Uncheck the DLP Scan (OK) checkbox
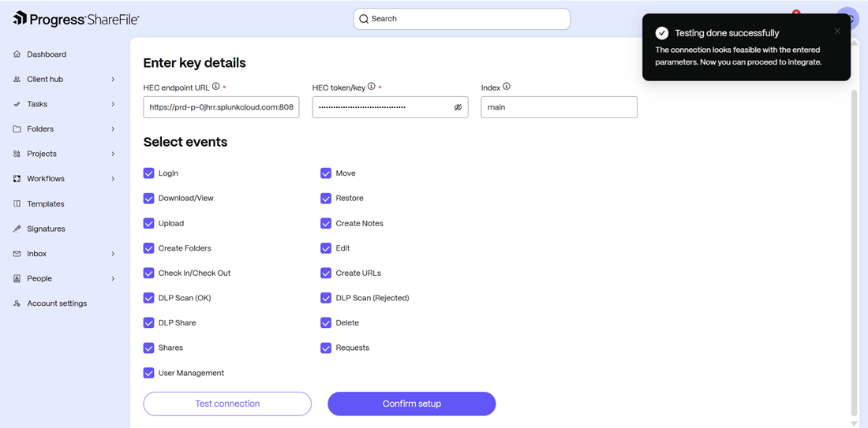 (148, 298)
